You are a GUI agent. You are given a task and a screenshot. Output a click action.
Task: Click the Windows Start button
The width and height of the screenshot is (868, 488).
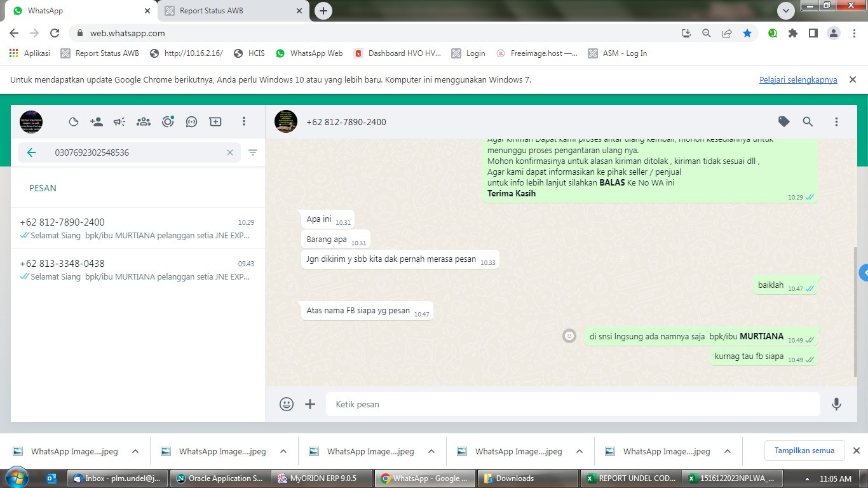tap(18, 478)
